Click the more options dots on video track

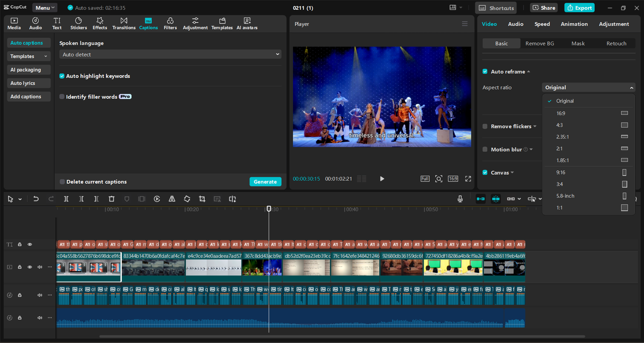[x=49, y=267]
